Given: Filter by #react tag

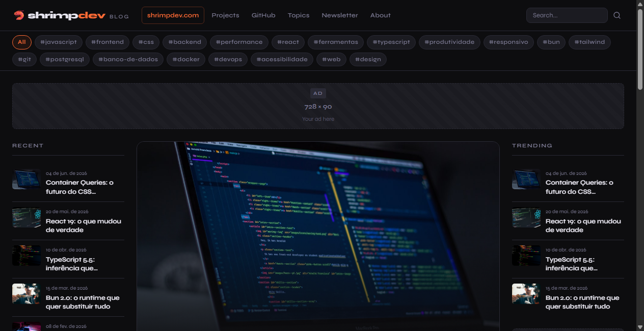Looking at the screenshot, I should 288,42.
